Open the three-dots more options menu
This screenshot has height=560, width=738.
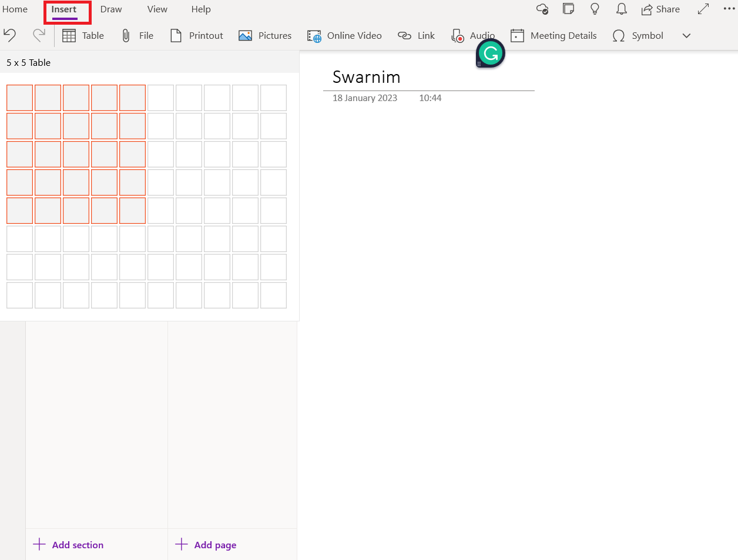click(x=729, y=9)
